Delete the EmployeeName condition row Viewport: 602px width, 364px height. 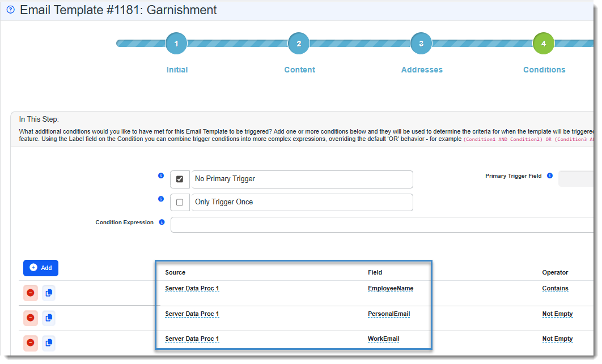pyautogui.click(x=31, y=293)
